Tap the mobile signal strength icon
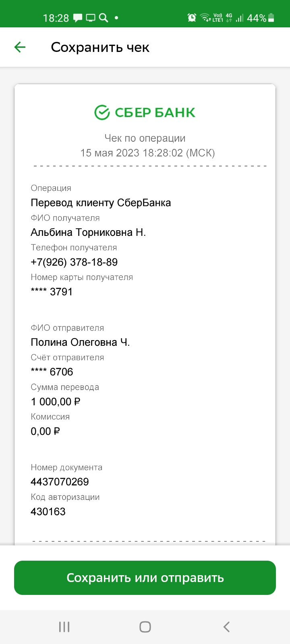Screen dimensions: 290x644 [240, 18]
